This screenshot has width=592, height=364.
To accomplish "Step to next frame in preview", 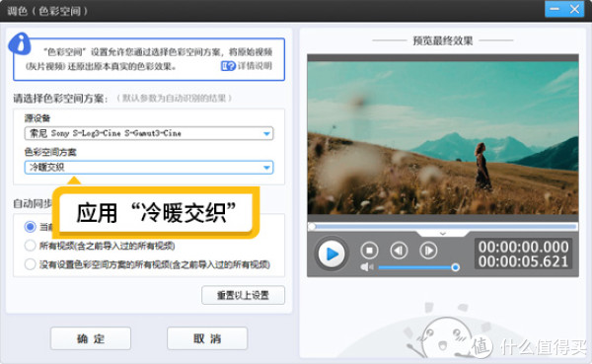I will (x=428, y=251).
